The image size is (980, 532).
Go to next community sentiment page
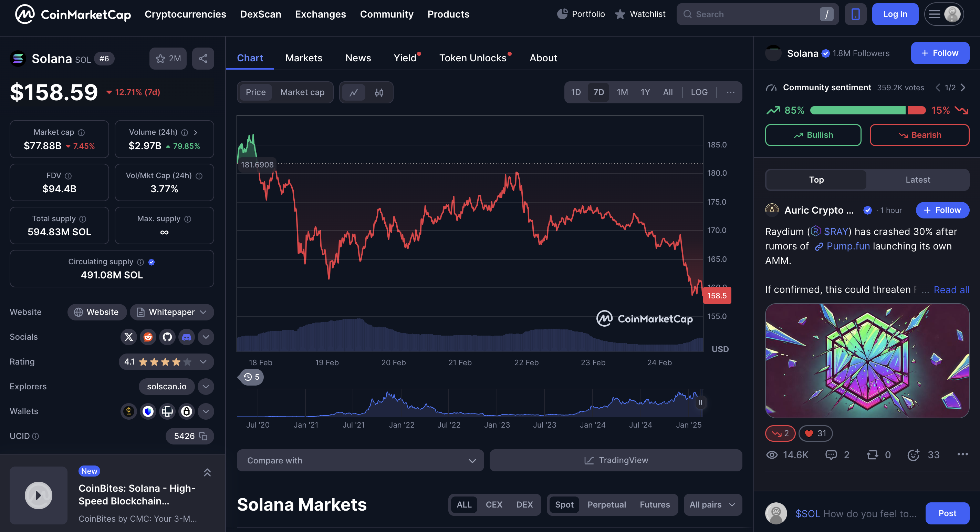click(963, 88)
